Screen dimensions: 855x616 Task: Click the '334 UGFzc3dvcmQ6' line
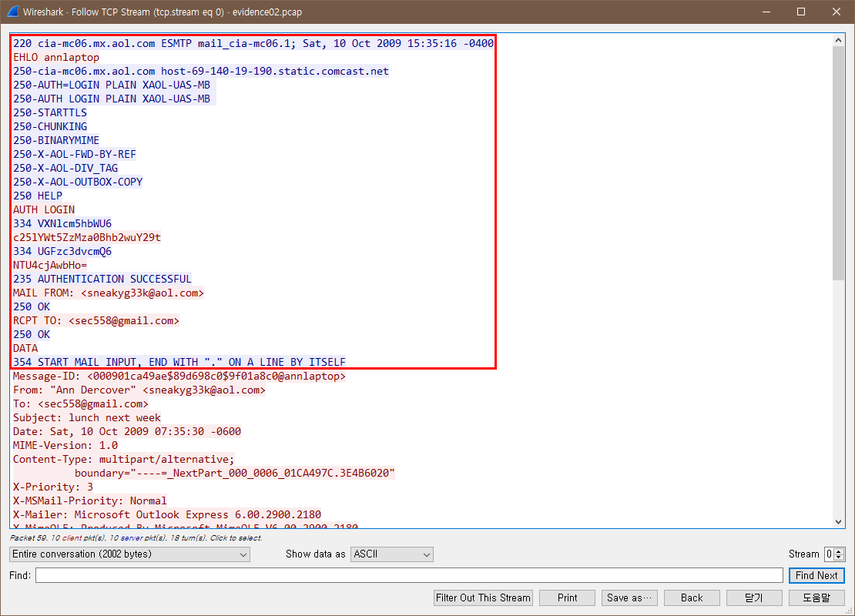[62, 251]
